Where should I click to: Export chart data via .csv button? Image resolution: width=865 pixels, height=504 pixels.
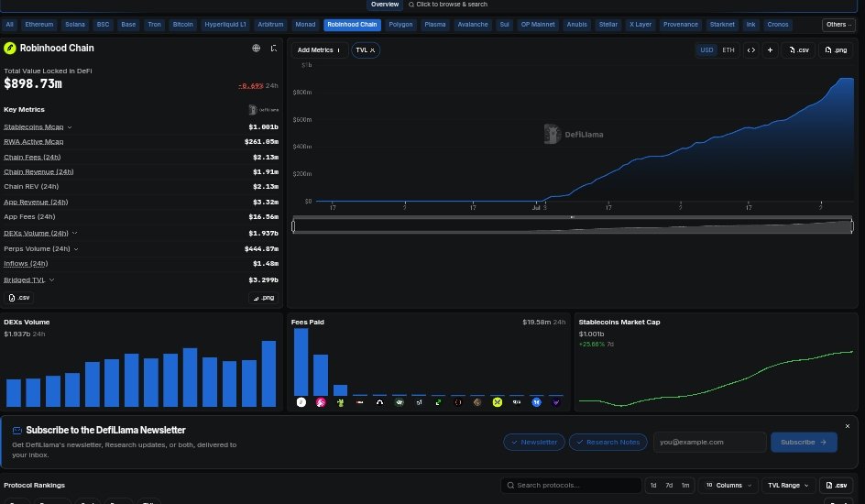(x=798, y=50)
